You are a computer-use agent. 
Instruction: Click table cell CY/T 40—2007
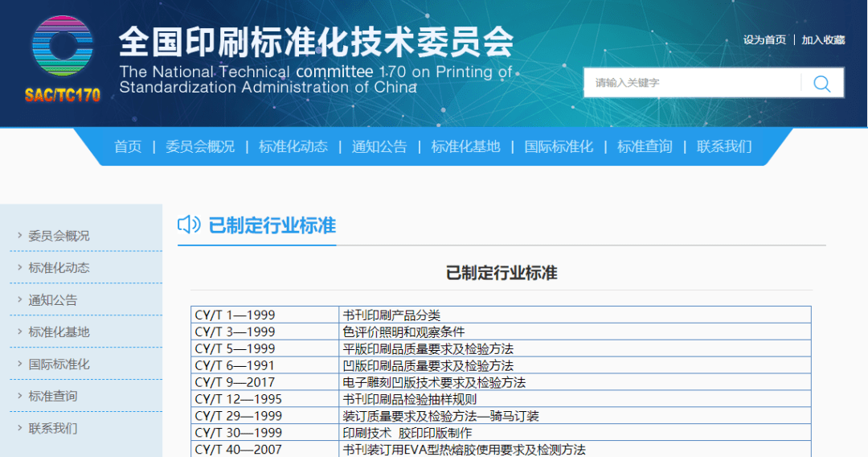(264, 449)
